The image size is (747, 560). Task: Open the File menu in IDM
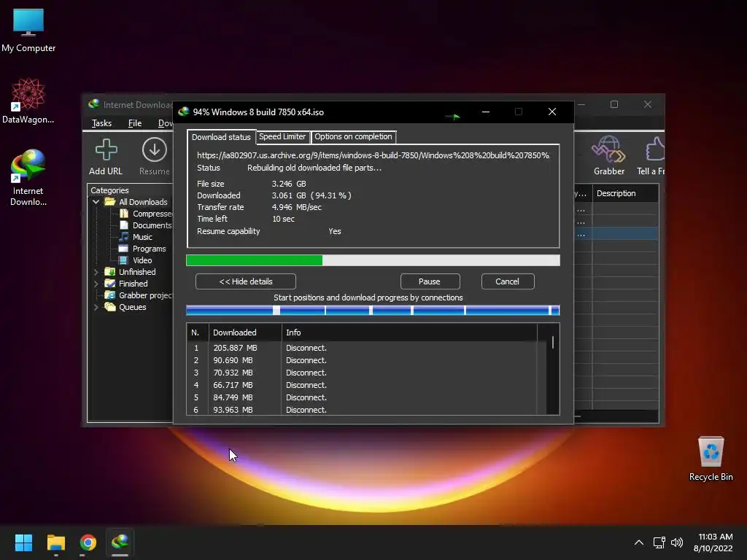tap(135, 123)
